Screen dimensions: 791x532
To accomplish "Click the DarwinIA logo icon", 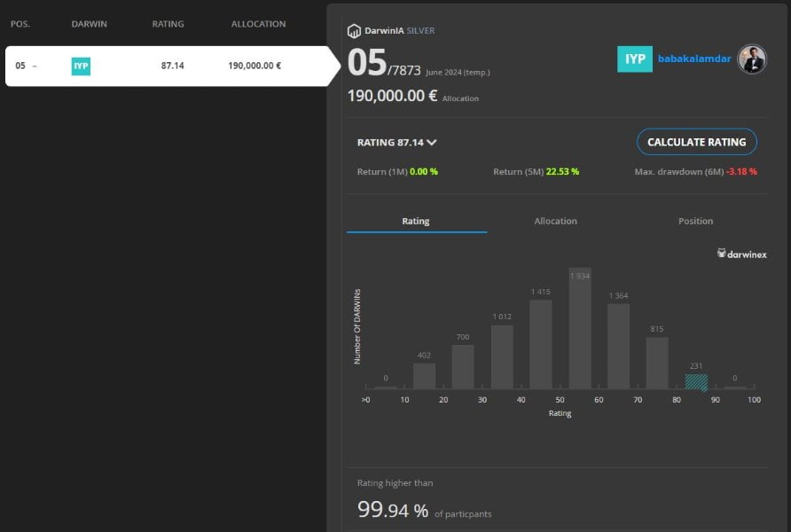I will coord(354,31).
